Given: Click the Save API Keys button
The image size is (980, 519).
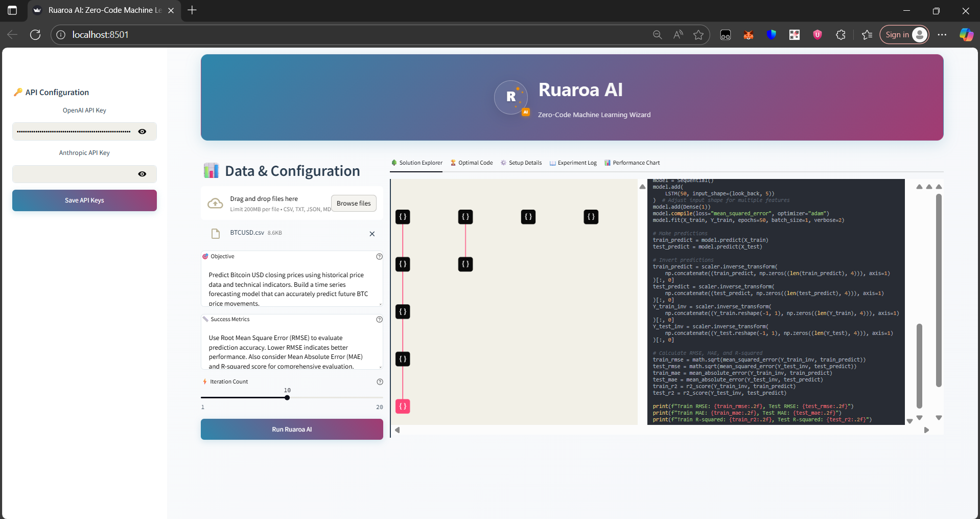Looking at the screenshot, I should (x=84, y=200).
